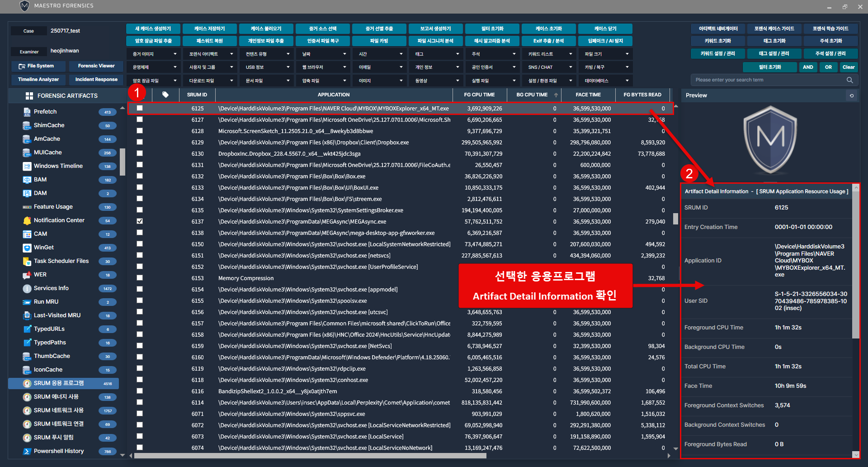Image resolution: width=868 pixels, height=467 pixels.
Task: Click the Prefetch artifact icon
Action: click(x=27, y=112)
